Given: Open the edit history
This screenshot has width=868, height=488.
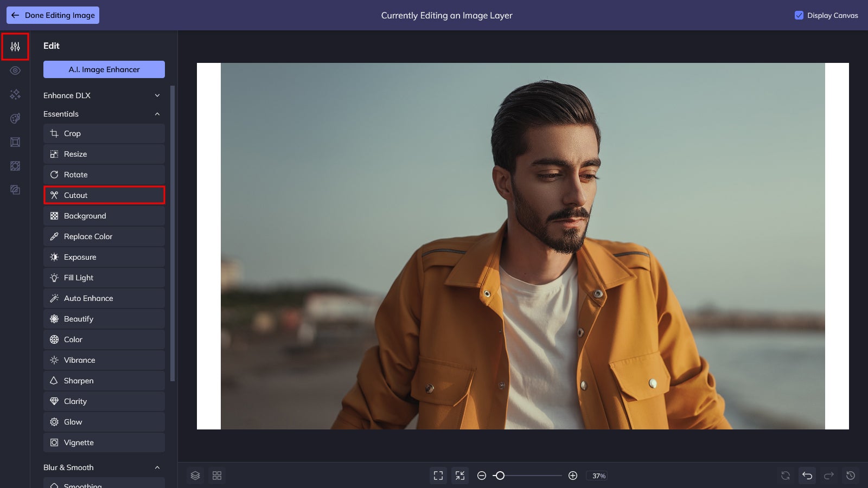Looking at the screenshot, I should coord(850,475).
